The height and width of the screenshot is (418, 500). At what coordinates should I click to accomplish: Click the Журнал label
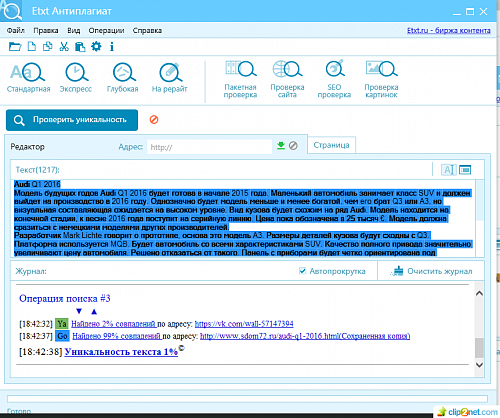click(31, 271)
